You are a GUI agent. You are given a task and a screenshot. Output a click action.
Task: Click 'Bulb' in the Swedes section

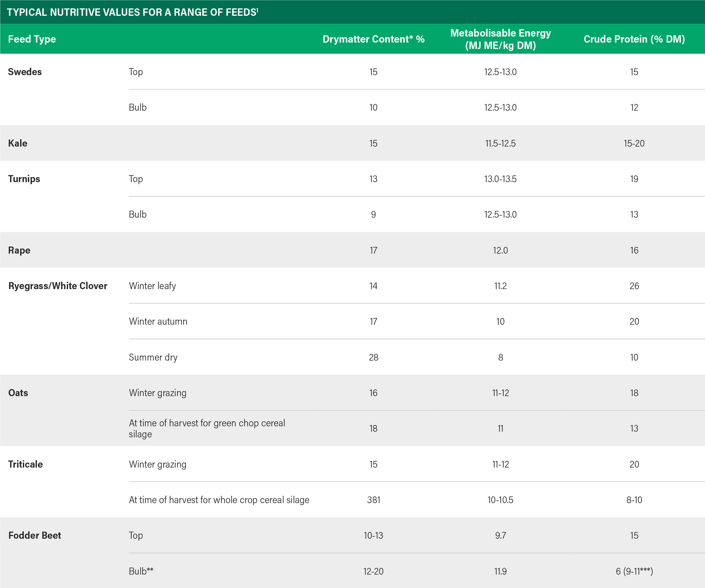[138, 107]
